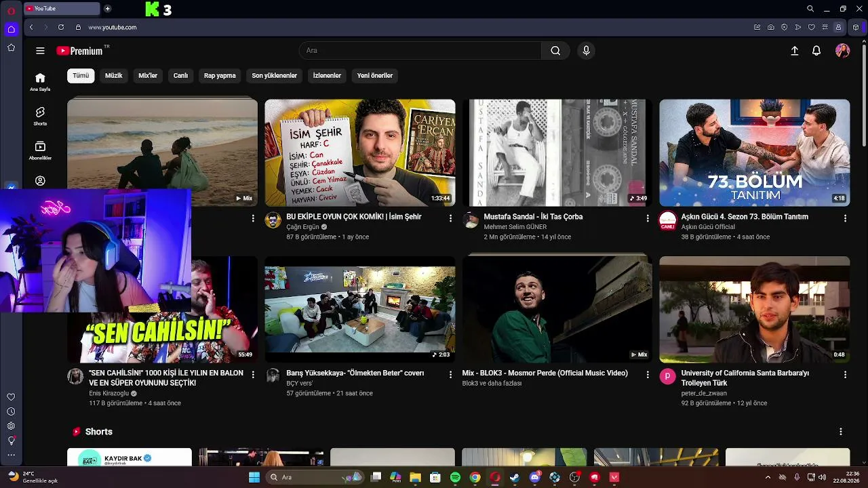Select the Canlı filter chip
868x488 pixels.
click(x=180, y=76)
